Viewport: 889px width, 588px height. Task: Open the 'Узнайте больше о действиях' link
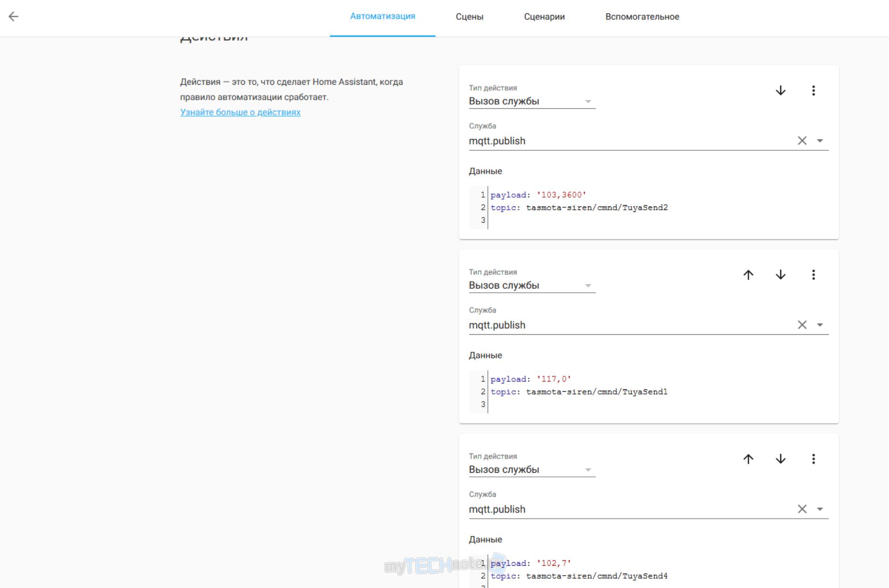240,112
